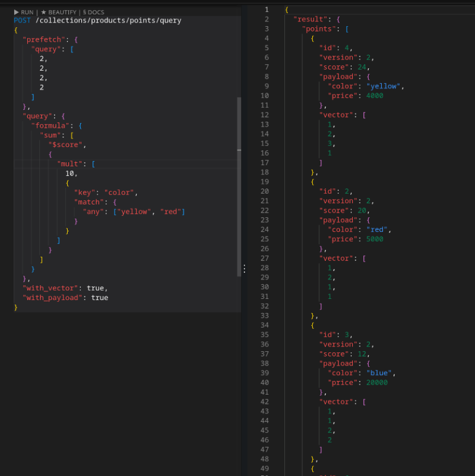Image resolution: width=475 pixels, height=476 pixels.
Task: Click line number 1 in the response
Action: [x=266, y=10]
